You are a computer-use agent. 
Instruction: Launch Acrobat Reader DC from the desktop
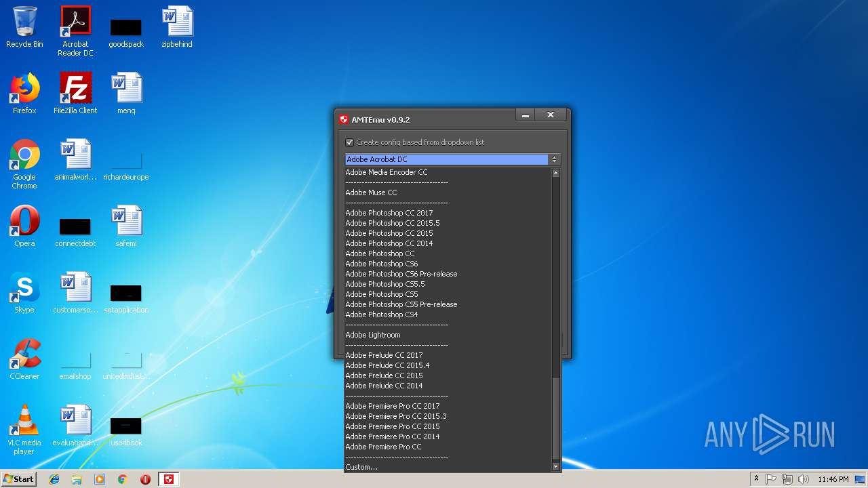coord(75,31)
